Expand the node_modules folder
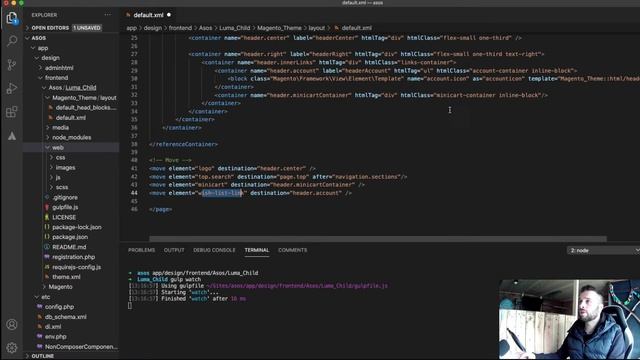This screenshot has height=360, width=640. click(x=47, y=138)
